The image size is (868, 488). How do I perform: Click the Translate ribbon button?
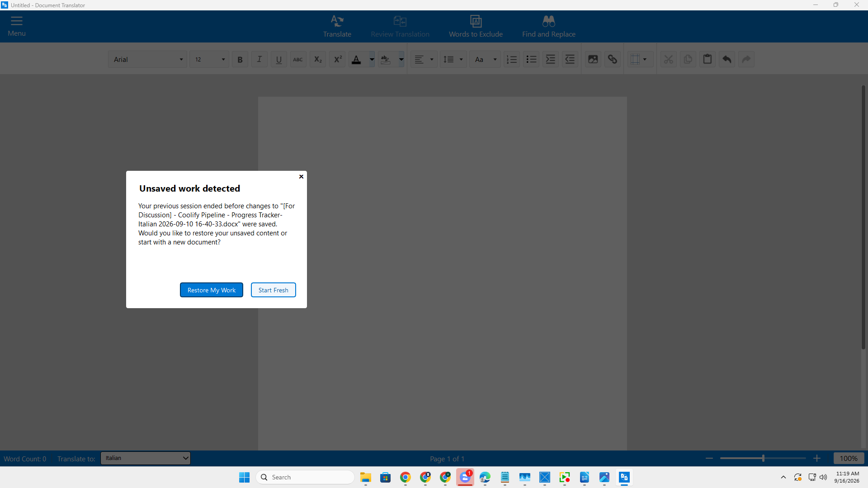coord(337,26)
